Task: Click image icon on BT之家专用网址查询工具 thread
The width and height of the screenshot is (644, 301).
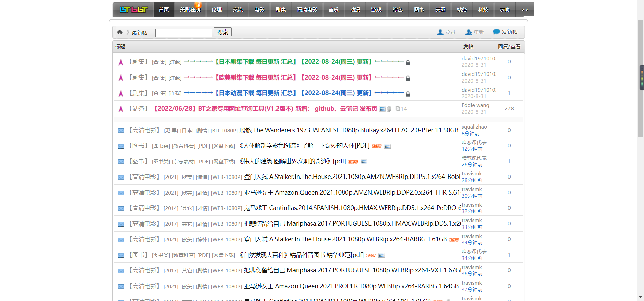Action: (382, 109)
